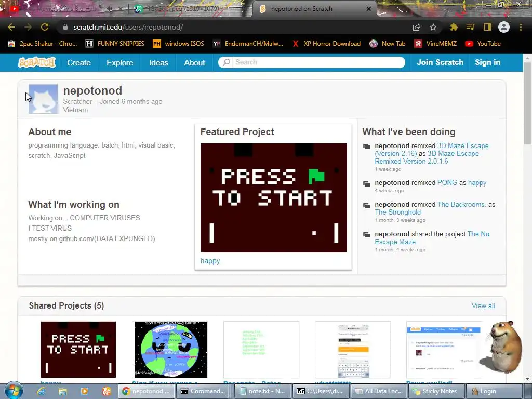Click Sign in button
Viewport: 532px width, 399px height.
(x=487, y=62)
